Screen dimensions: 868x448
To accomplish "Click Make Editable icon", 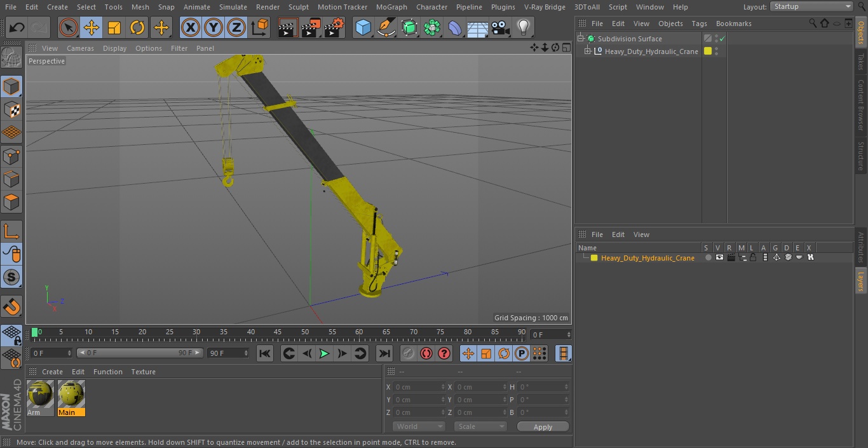I will point(11,57).
